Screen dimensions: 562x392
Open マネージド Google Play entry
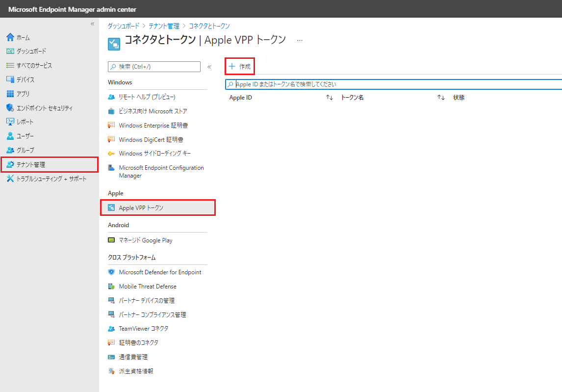[146, 240]
